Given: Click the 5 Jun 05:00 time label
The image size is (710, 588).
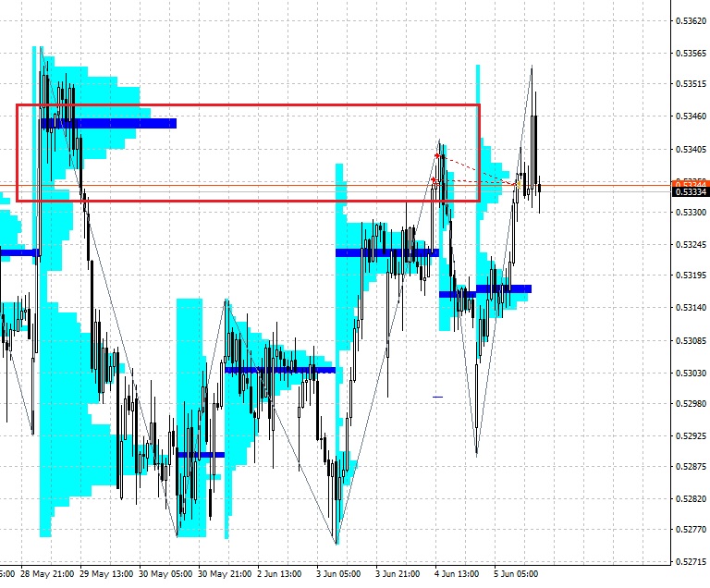Looking at the screenshot, I should point(516,574).
